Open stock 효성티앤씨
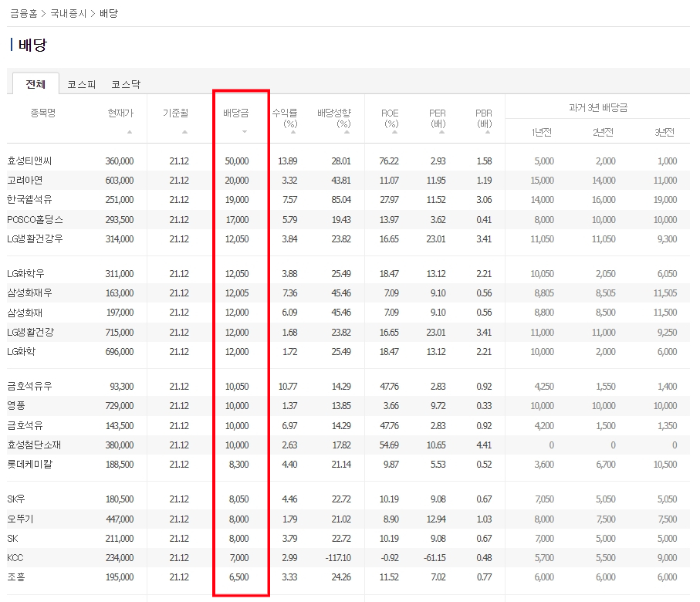Screen dimensions: 700x602 coord(29,161)
